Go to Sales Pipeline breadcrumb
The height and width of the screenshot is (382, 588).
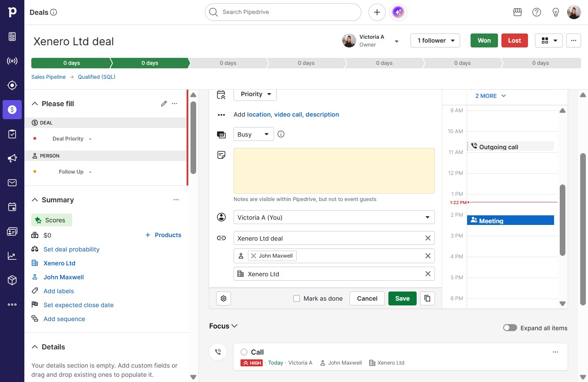(x=48, y=77)
